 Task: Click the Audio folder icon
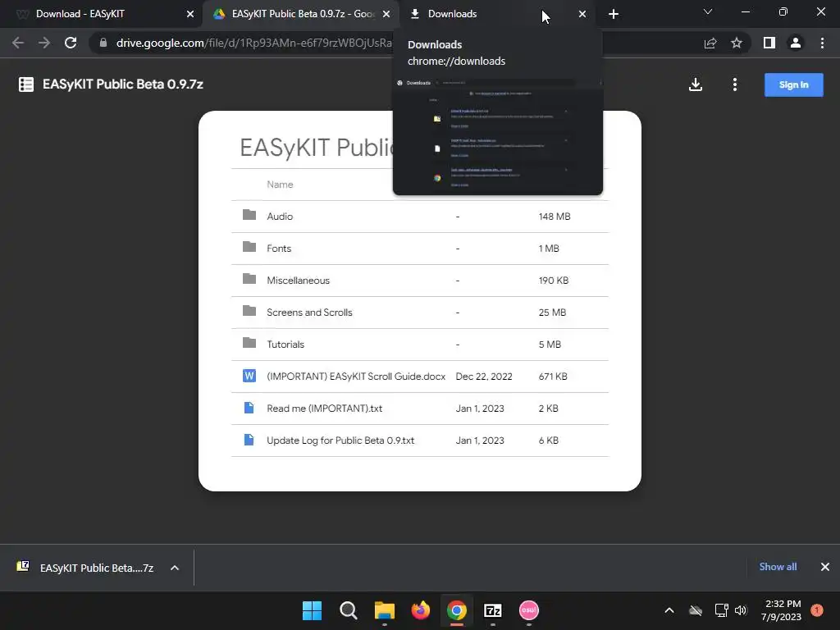point(249,215)
